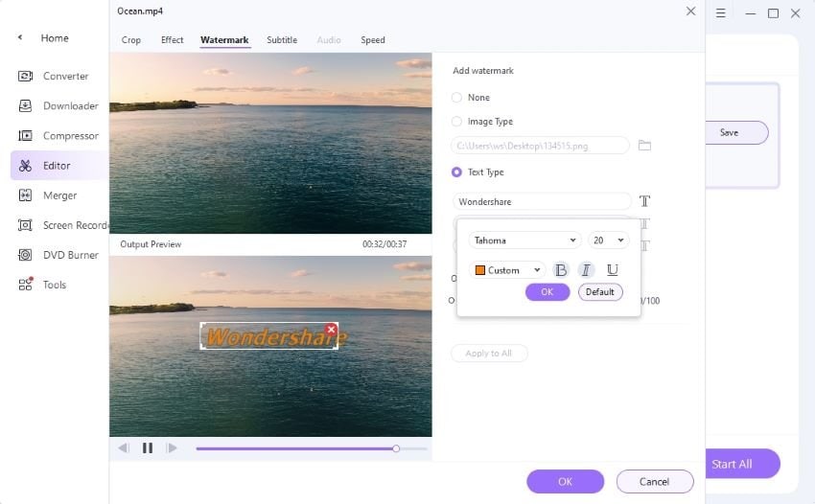Confirm font settings with popup OK
This screenshot has height=504, width=815.
coord(547,292)
